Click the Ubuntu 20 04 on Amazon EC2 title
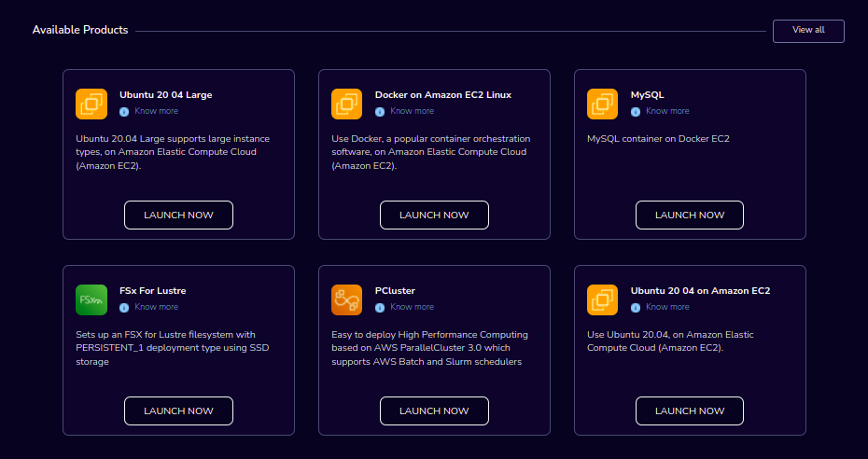Screen dimensions: 868x459 click(x=700, y=291)
